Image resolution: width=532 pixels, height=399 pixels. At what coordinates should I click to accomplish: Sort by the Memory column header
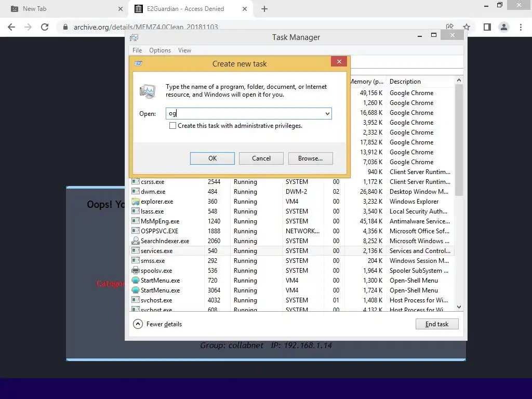367,82
